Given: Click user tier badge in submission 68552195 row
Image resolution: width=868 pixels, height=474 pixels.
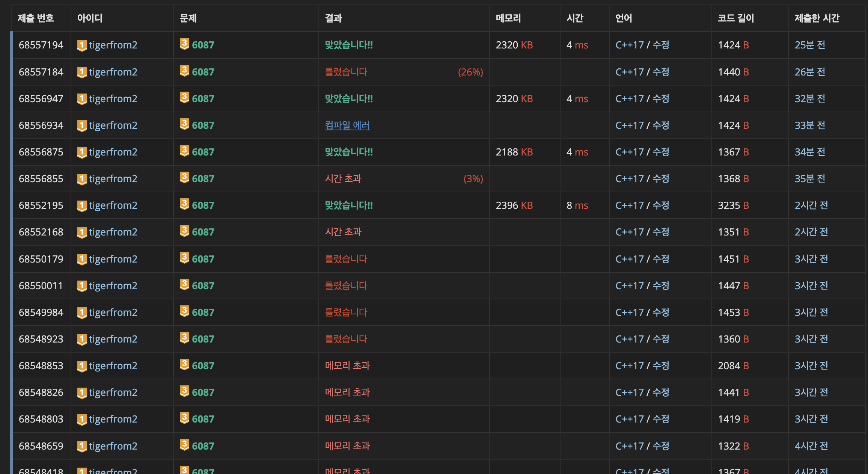Looking at the screenshot, I should pos(82,206).
